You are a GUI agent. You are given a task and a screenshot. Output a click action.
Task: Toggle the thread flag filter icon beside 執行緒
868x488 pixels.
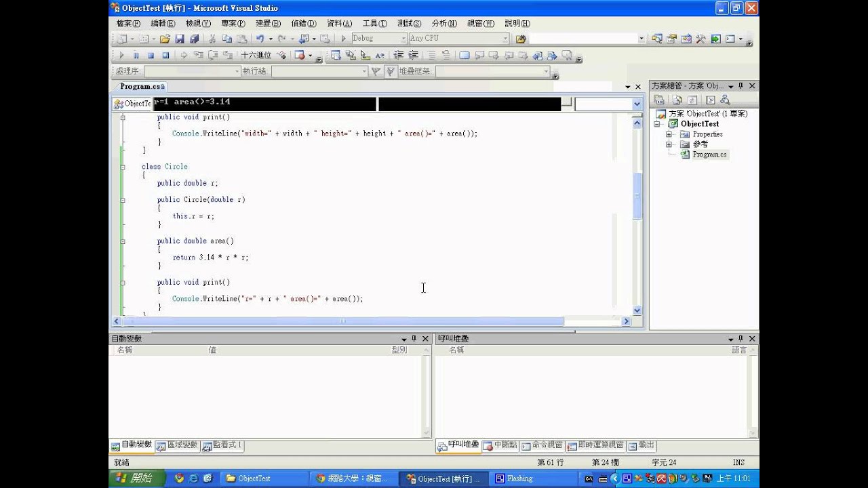(x=376, y=71)
